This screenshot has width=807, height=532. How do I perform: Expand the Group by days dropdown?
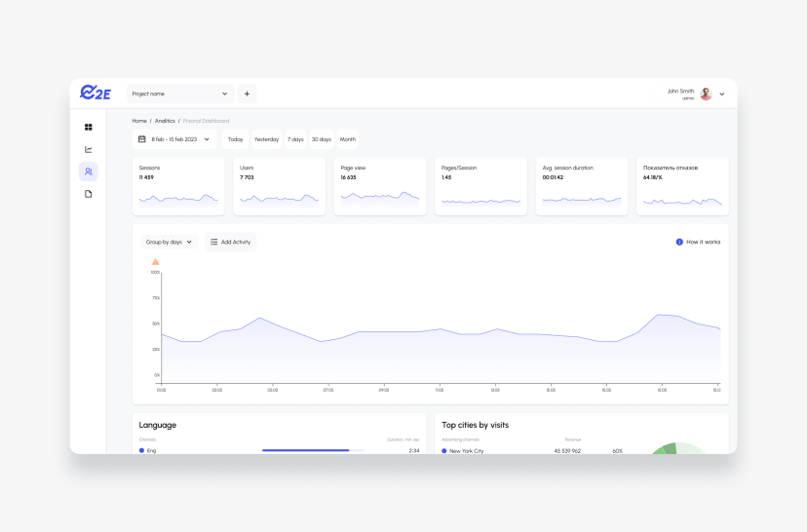click(x=169, y=242)
